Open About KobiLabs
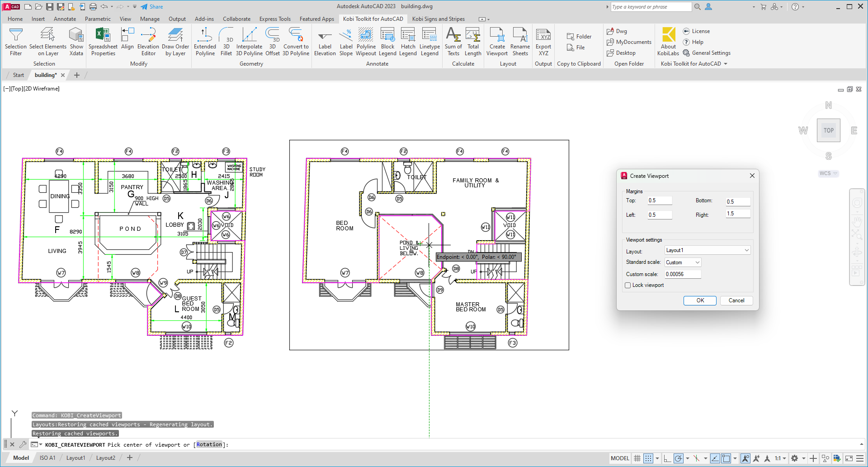 (668, 42)
